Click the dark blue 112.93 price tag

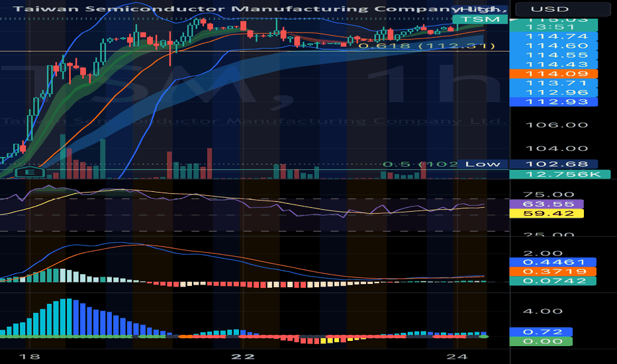(x=553, y=102)
